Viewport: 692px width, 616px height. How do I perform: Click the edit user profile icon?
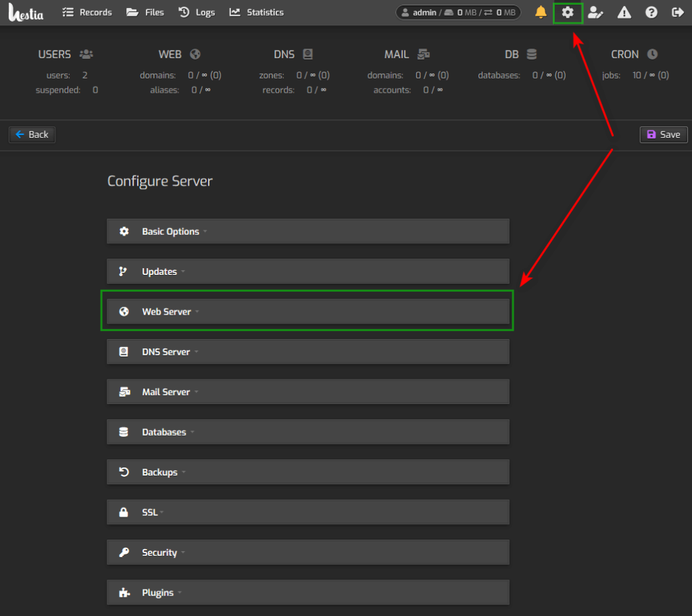click(x=595, y=11)
